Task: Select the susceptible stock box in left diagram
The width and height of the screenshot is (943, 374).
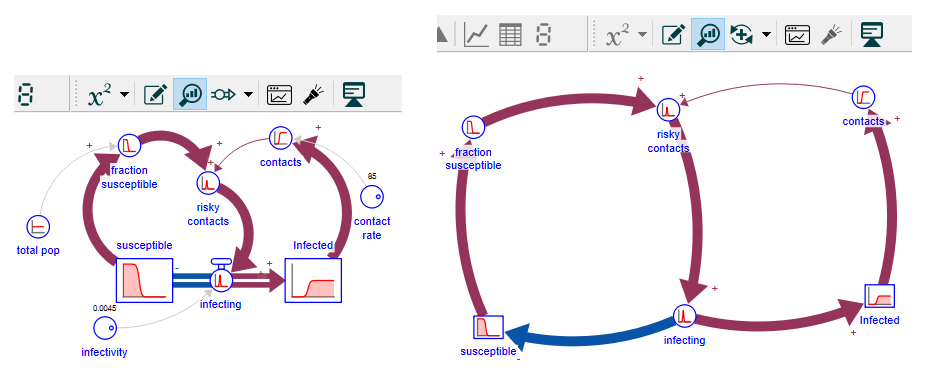Action: pyautogui.click(x=144, y=281)
